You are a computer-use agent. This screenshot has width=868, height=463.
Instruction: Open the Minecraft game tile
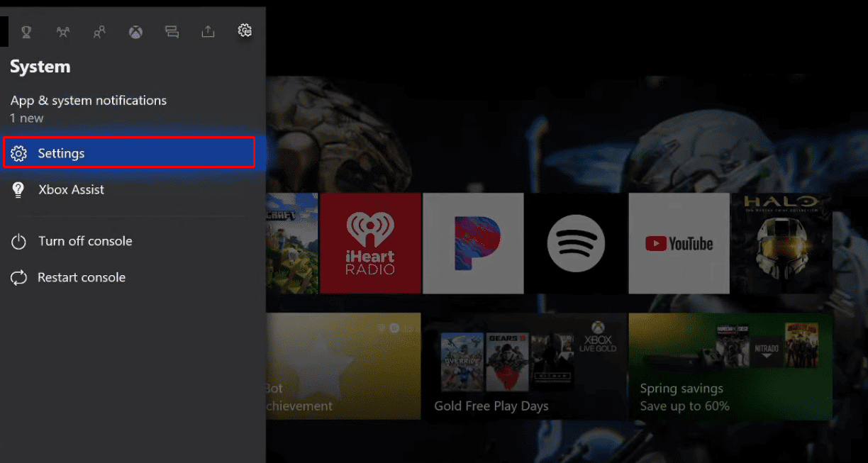click(x=291, y=243)
